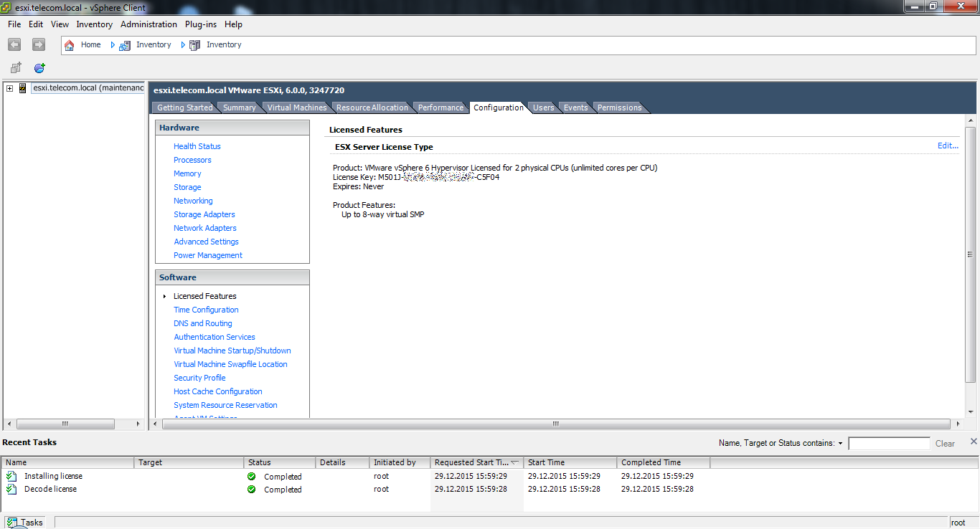The width and height of the screenshot is (980, 529).
Task: Open the name filter criteria dropdown
Action: pyautogui.click(x=840, y=444)
